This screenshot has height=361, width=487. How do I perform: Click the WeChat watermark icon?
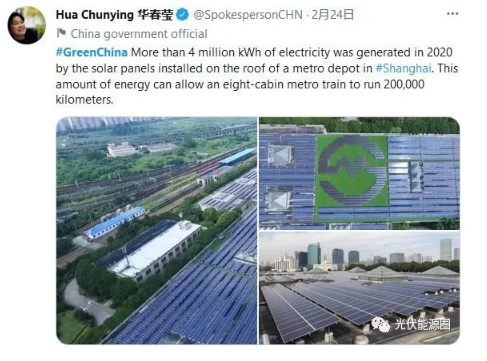381,324
